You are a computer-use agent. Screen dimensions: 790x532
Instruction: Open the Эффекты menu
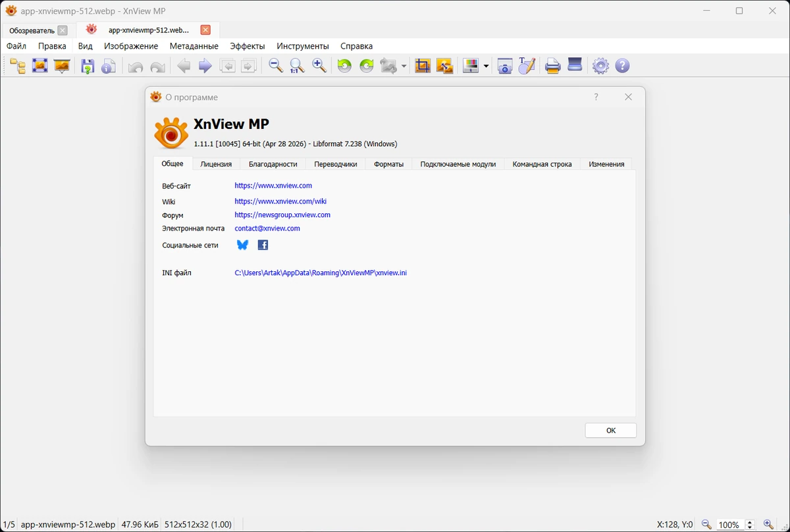point(248,46)
